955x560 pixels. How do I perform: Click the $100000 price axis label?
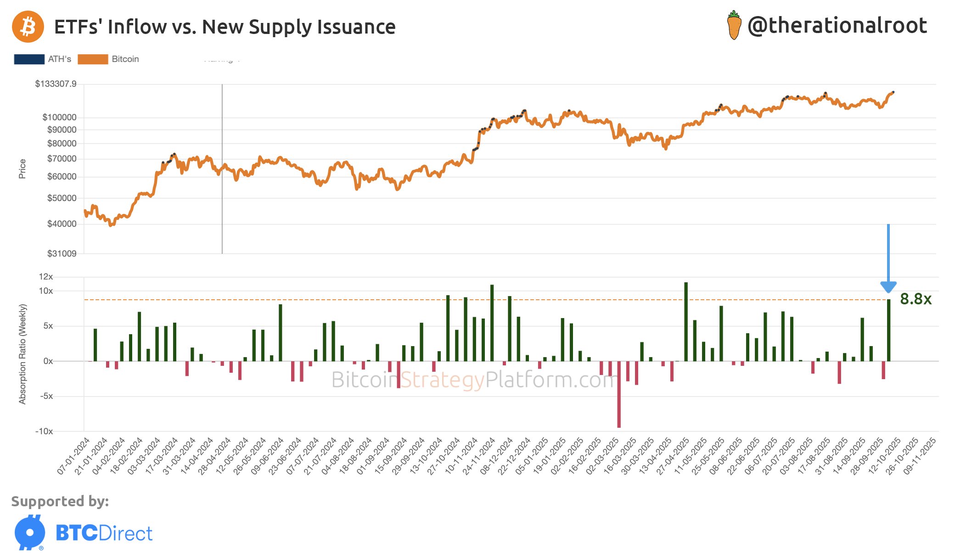coord(59,118)
